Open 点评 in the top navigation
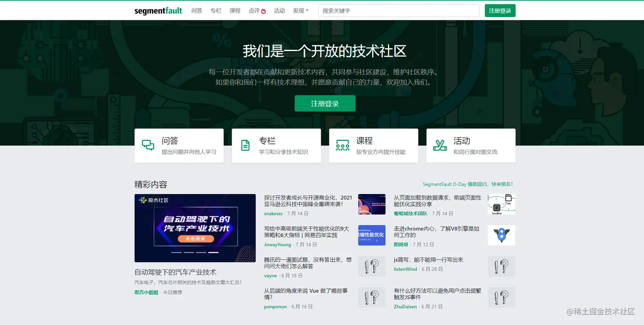Screen dimensions: 644x325 click(254, 11)
